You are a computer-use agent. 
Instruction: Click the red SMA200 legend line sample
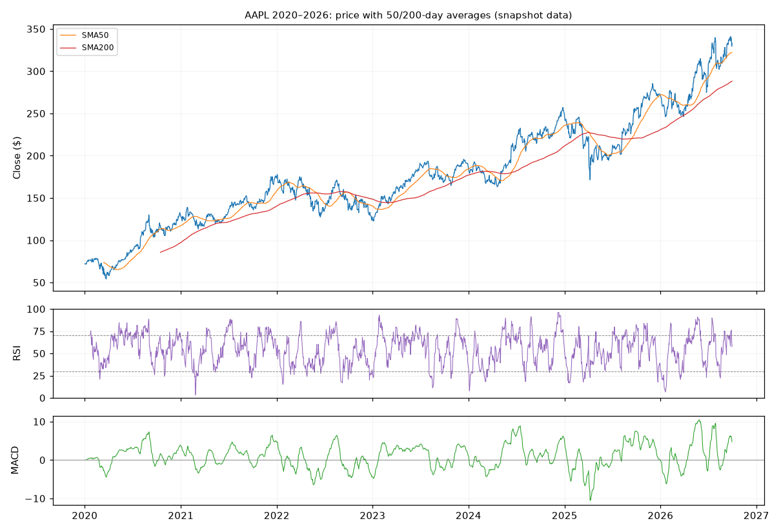[x=68, y=47]
